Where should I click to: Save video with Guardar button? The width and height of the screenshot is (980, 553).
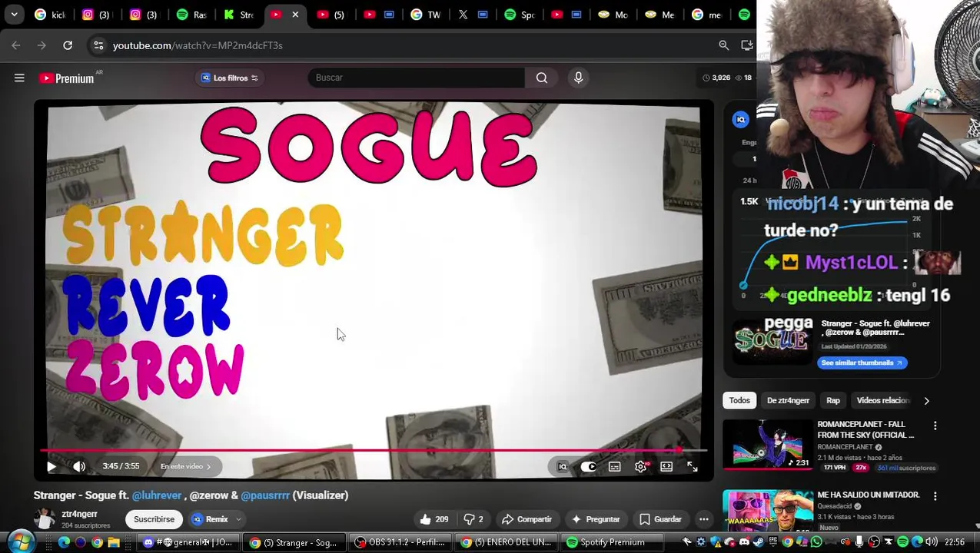click(x=660, y=519)
